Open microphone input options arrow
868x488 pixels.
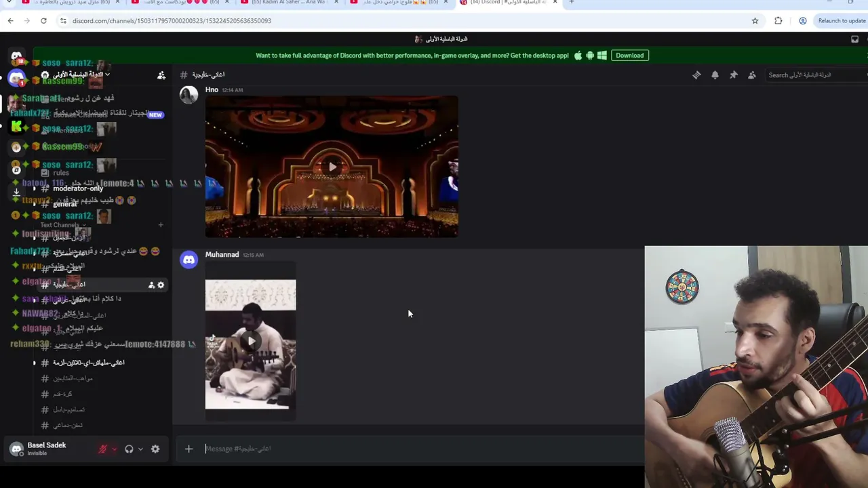tap(114, 449)
